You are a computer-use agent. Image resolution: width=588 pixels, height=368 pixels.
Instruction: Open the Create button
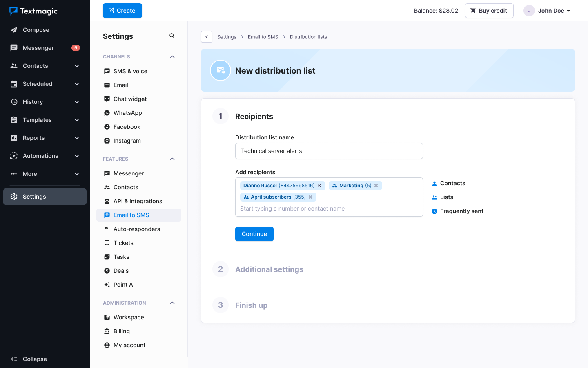(122, 11)
